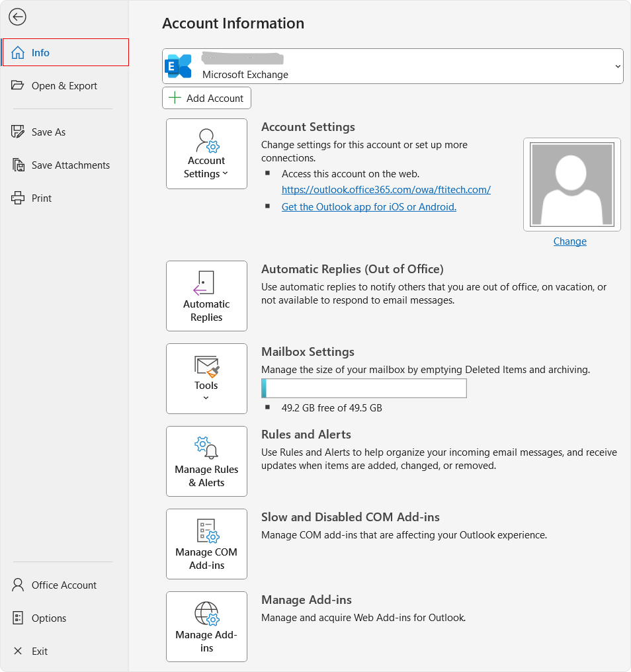Click Manage Add-ins globe icon

[206, 613]
